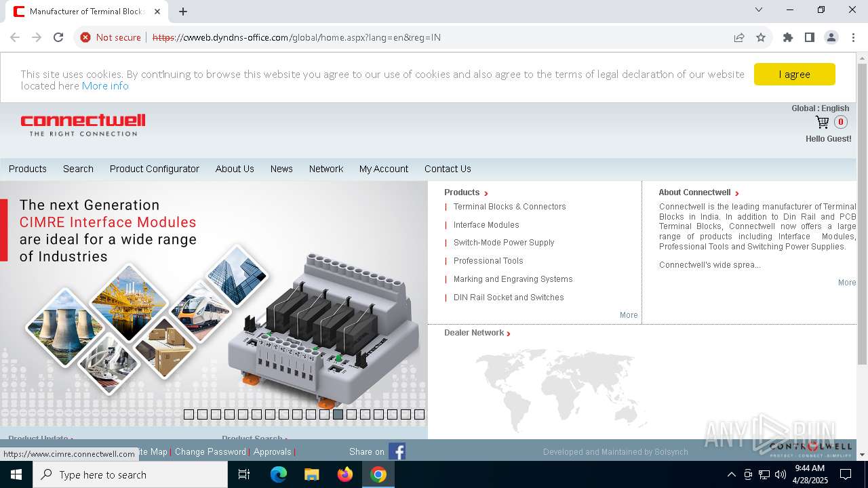Open Chrome's three-dot menu

(853, 37)
